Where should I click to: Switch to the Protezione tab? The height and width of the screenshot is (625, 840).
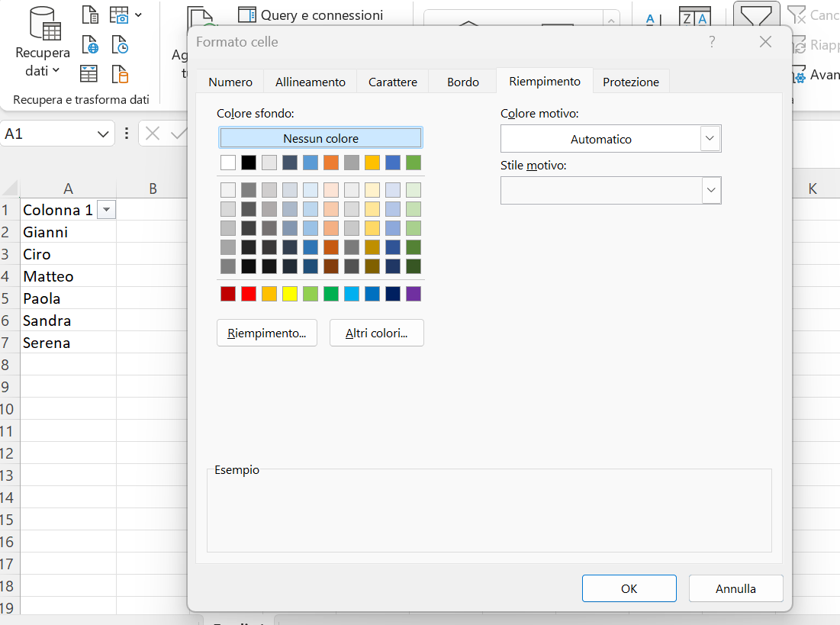(630, 82)
